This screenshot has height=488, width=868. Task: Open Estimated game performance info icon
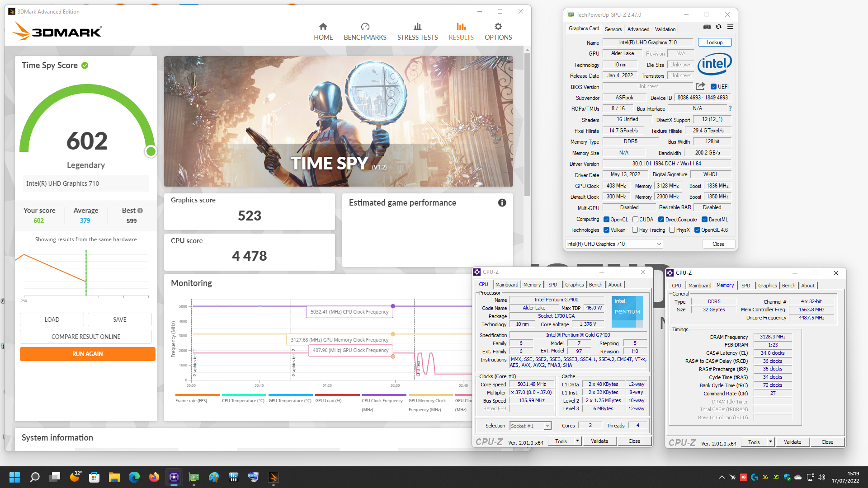pos(502,203)
